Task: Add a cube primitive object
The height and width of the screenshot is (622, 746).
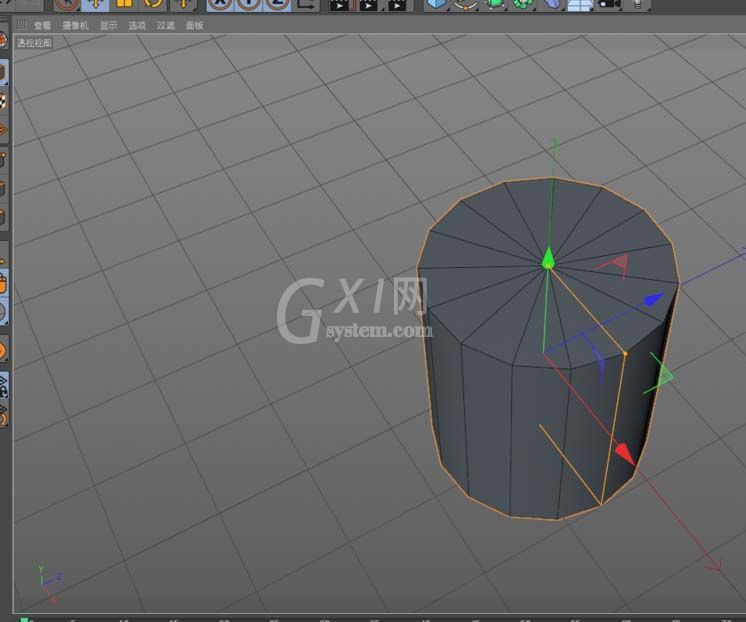Action: (437, 4)
